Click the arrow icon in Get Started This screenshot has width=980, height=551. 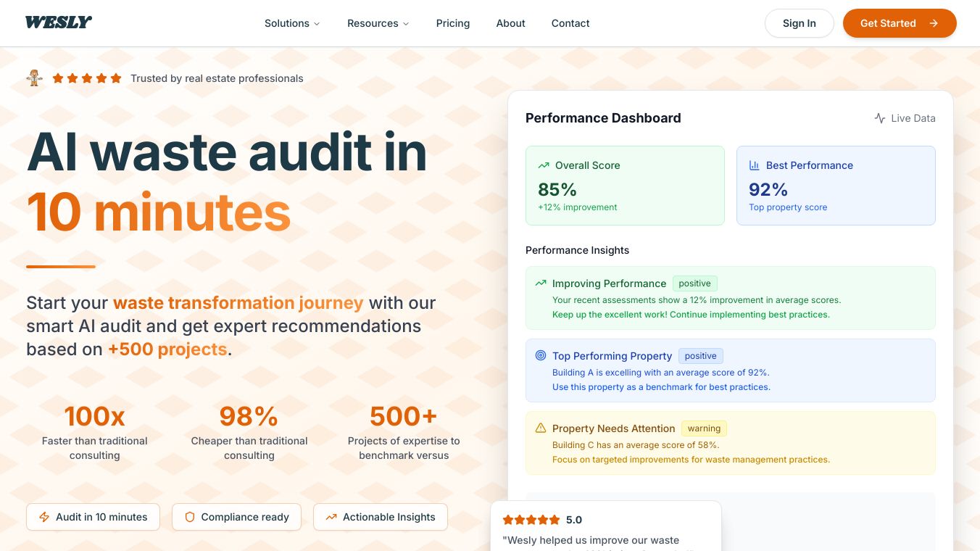934,23
